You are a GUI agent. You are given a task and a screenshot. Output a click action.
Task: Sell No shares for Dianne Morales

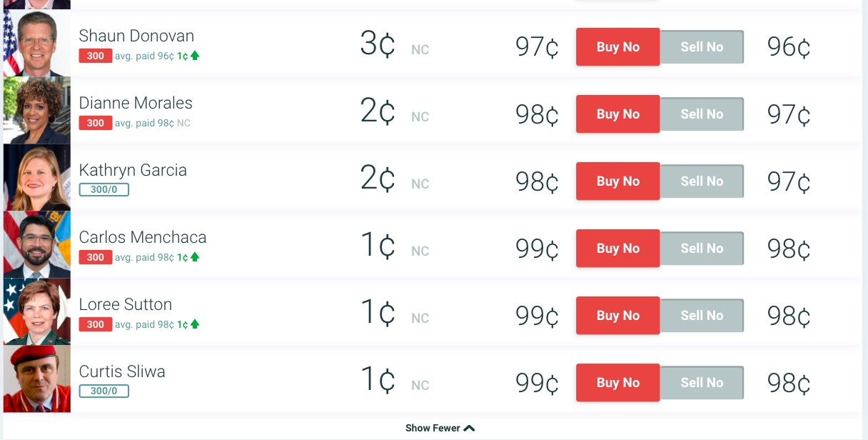702,114
